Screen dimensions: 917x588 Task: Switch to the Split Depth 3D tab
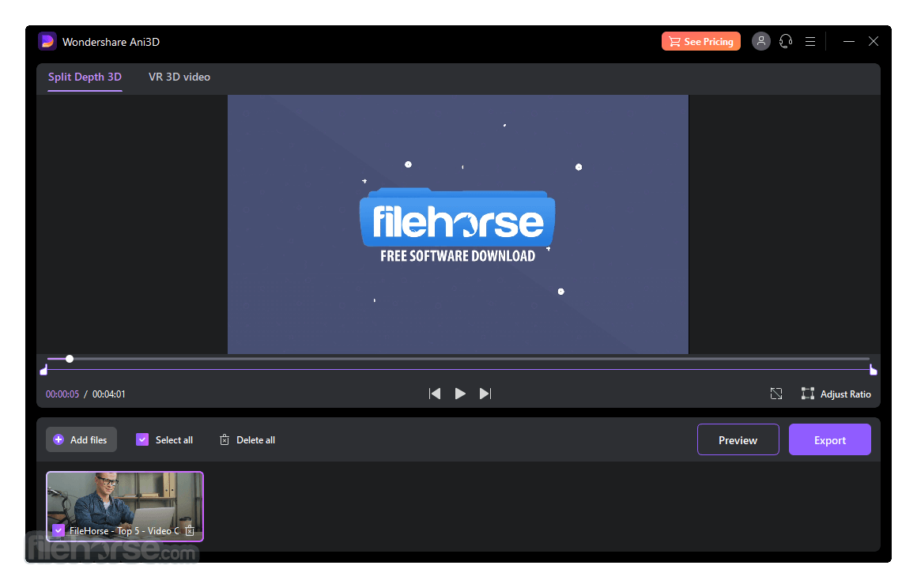(85, 77)
